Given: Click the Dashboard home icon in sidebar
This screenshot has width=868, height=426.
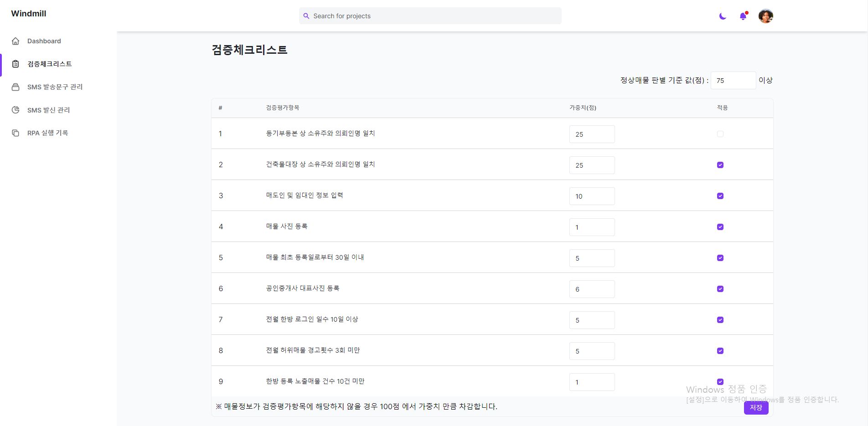Looking at the screenshot, I should coord(15,41).
